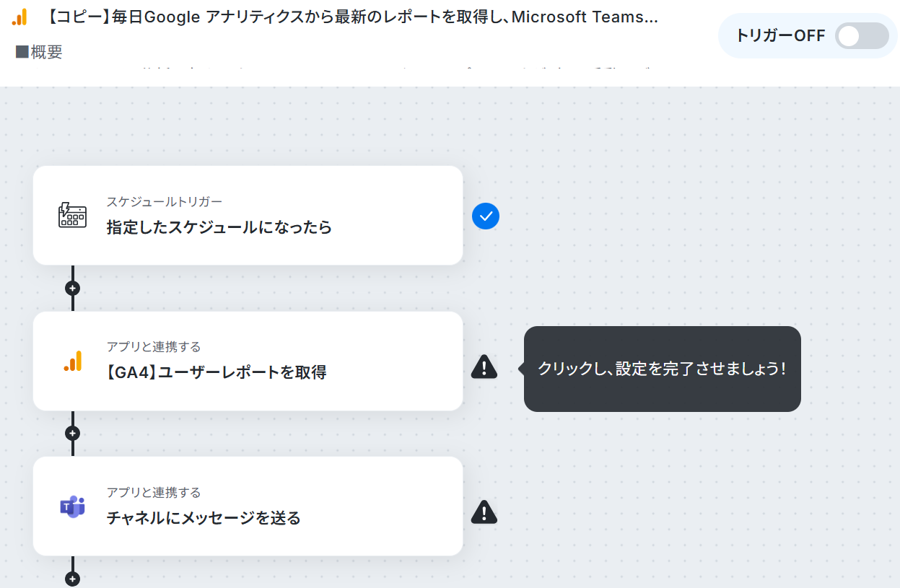This screenshot has height=588, width=900.
Task: Add a step after the GA4 user report step
Action: (72, 433)
